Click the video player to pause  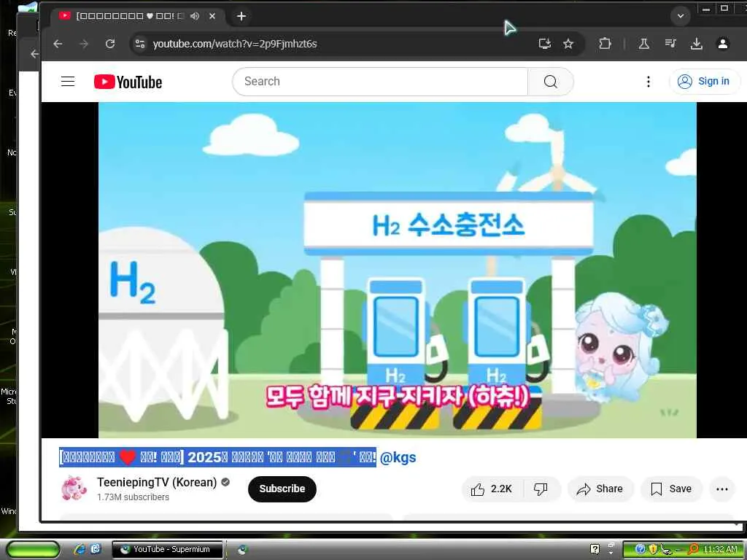398,270
